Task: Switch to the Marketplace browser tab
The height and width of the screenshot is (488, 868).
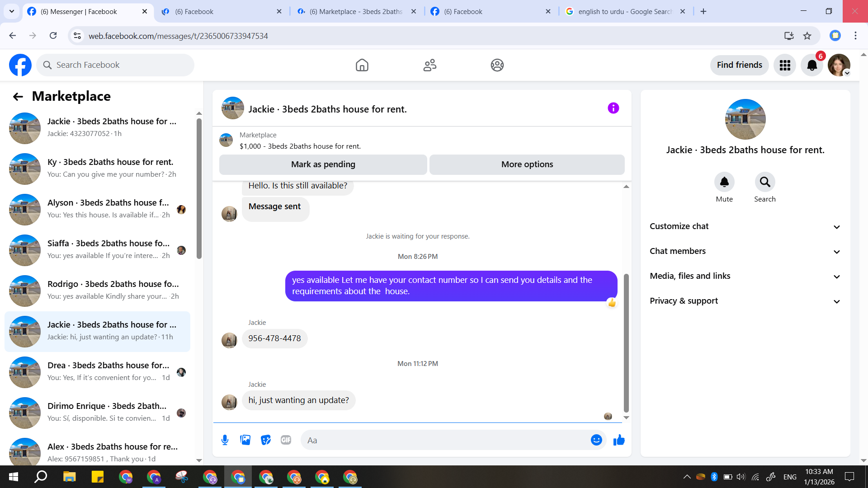Action: (356, 11)
